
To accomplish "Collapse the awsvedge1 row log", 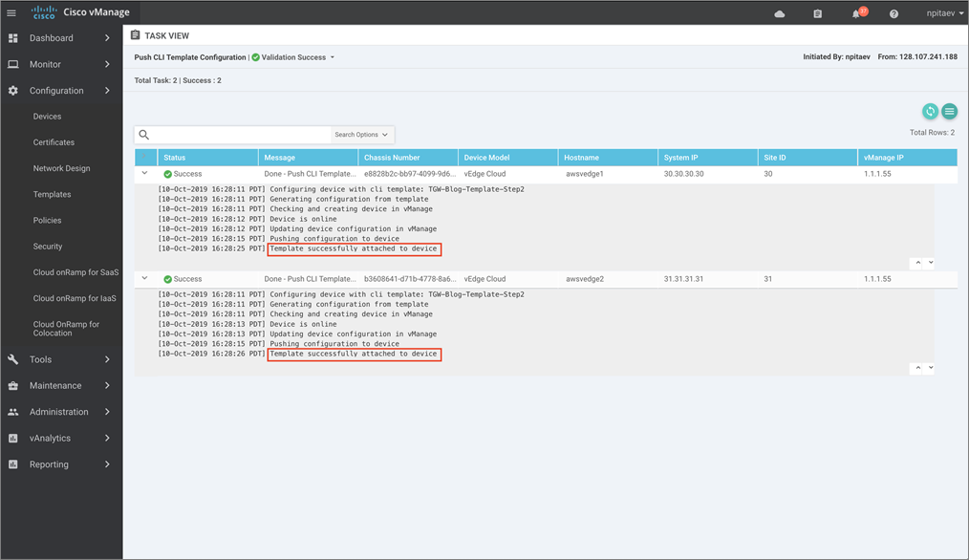I will click(x=144, y=174).
